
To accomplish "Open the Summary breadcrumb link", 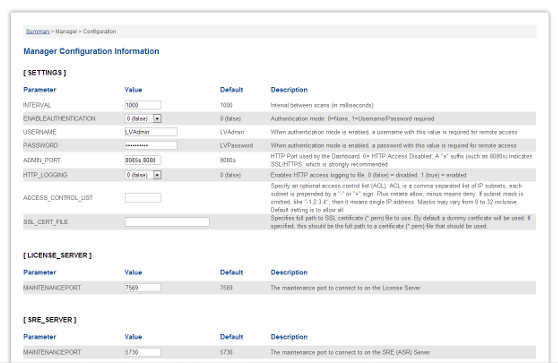I will [x=38, y=31].
